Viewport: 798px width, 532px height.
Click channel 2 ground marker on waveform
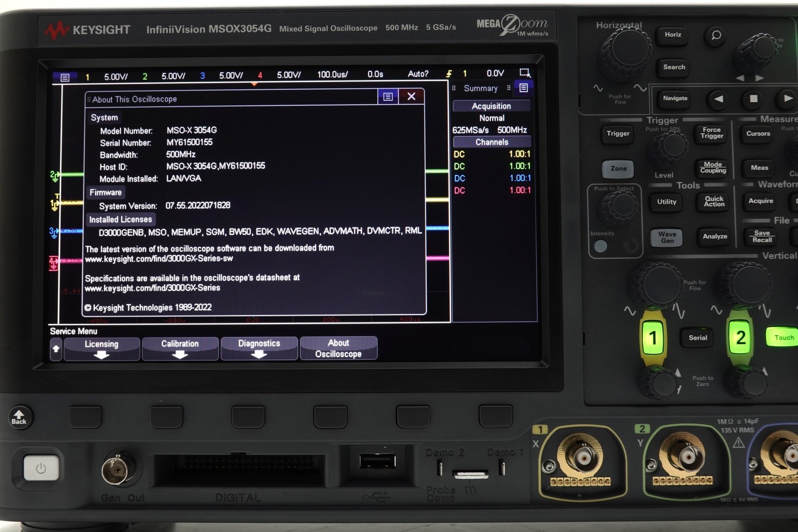(54, 175)
